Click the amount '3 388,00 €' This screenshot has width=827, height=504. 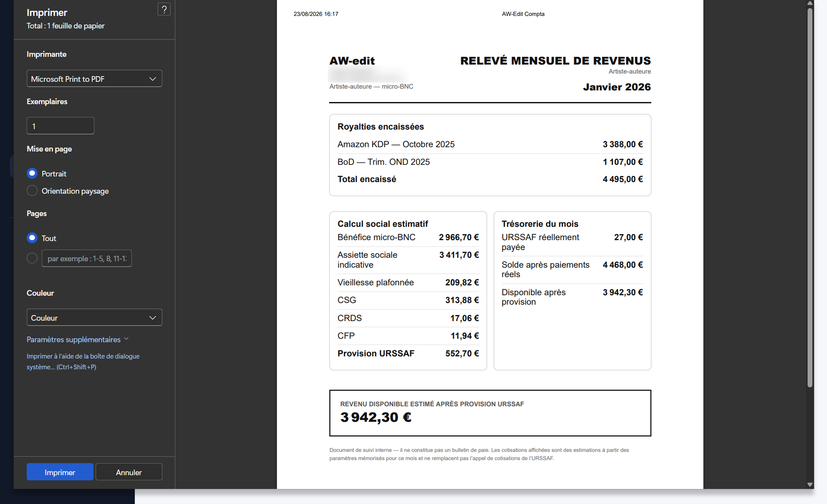click(x=622, y=144)
